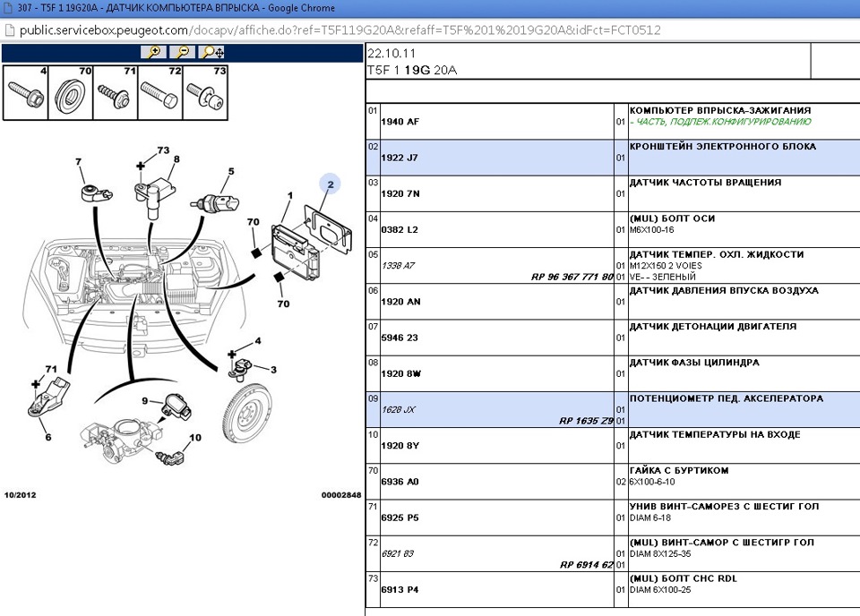
Task: Select the bolt thumbnail numbered 4
Action: pyautogui.click(x=26, y=92)
